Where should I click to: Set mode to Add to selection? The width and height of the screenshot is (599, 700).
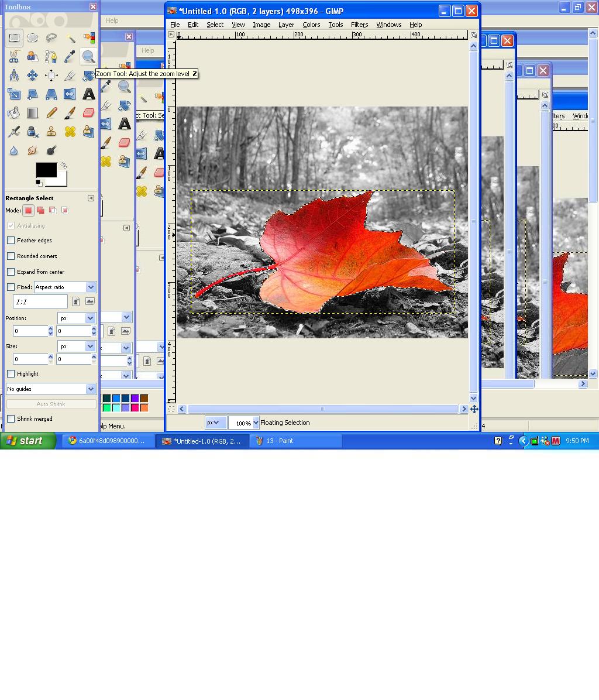(40, 210)
